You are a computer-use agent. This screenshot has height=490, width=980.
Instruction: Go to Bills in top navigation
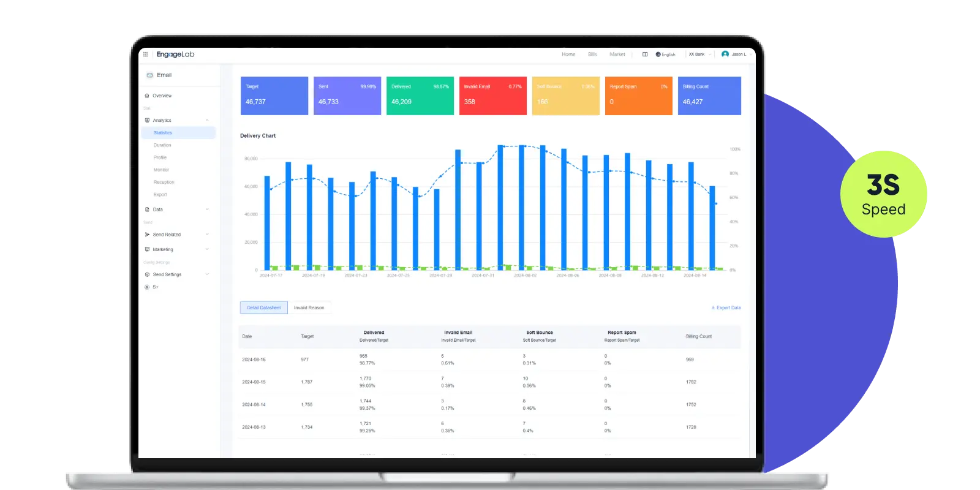(x=592, y=55)
